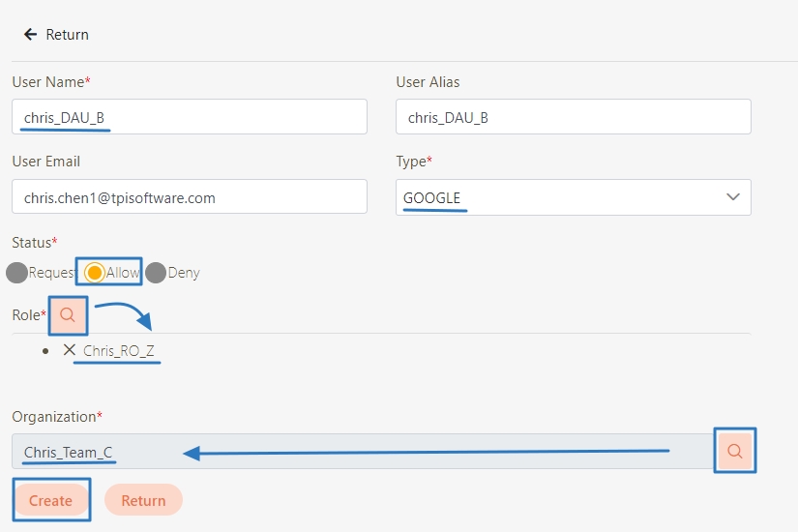The width and height of the screenshot is (798, 532).
Task: Click the Organization search magnifier icon
Action: tap(734, 451)
